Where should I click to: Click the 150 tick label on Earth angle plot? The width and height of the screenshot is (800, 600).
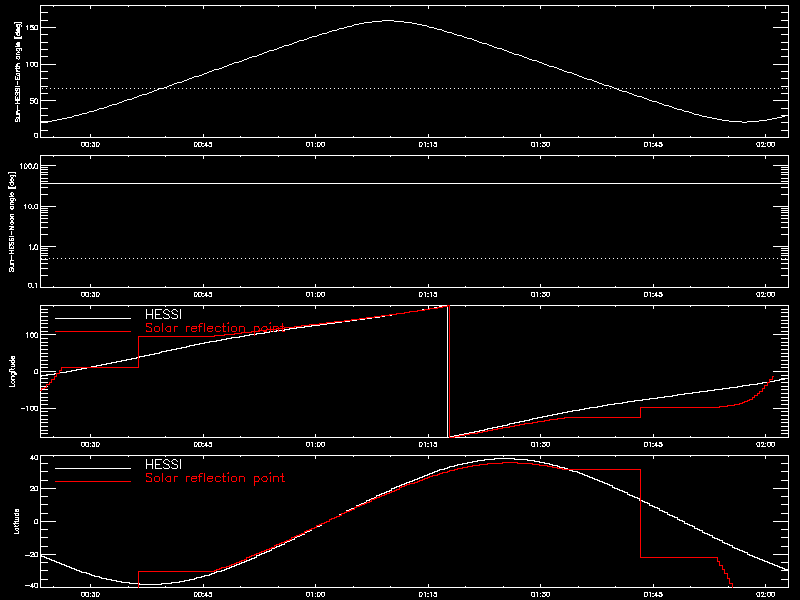coord(32,28)
